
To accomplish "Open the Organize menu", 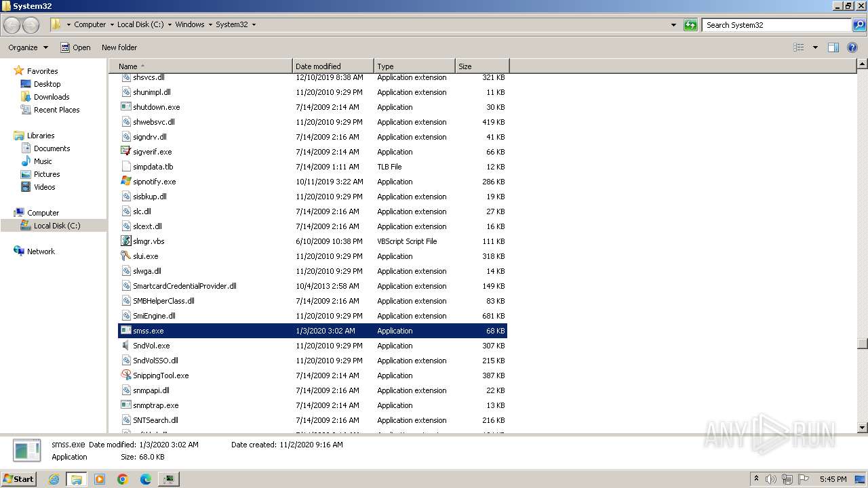I will (x=28, y=47).
